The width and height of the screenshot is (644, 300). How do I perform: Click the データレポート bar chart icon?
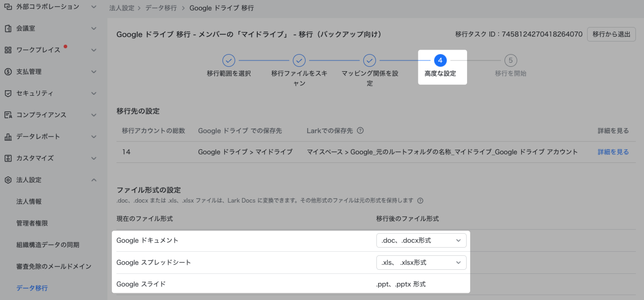click(8, 137)
